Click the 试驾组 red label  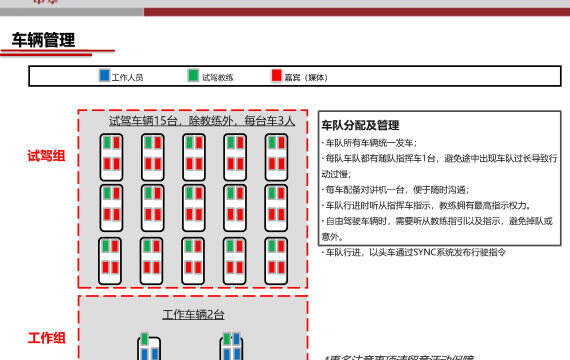pyautogui.click(x=46, y=156)
